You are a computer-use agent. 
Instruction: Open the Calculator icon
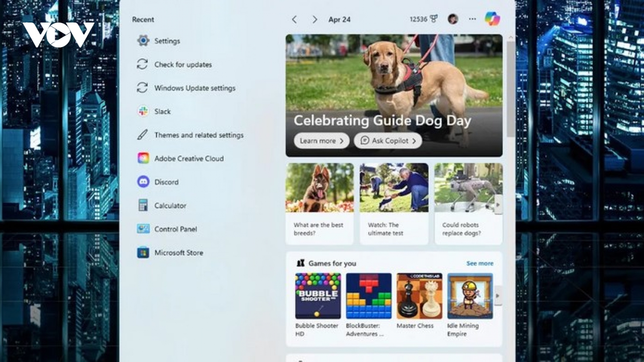click(x=143, y=205)
